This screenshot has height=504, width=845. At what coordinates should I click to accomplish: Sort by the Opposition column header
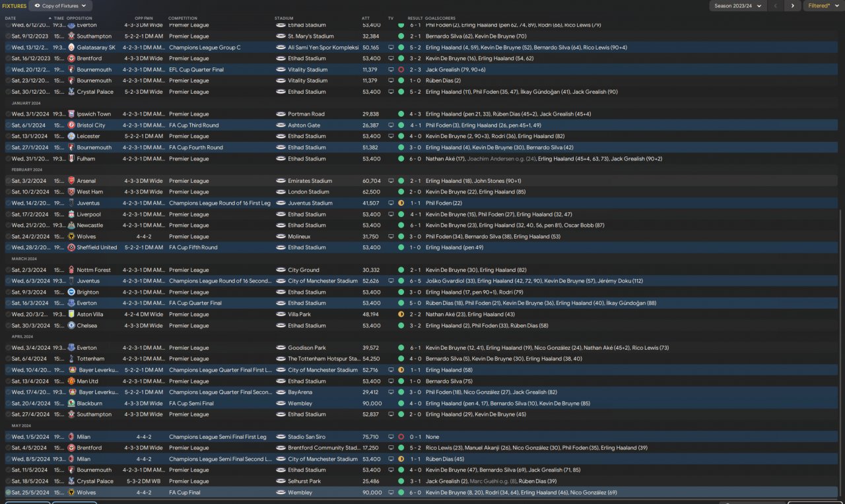pos(80,18)
